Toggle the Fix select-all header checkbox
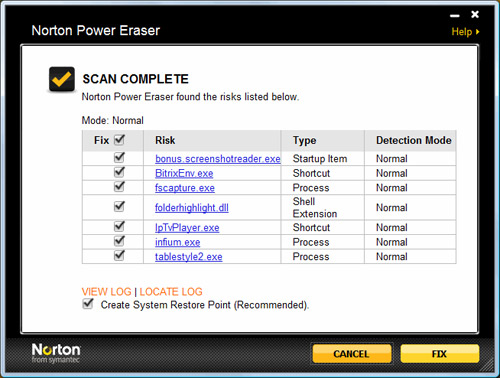 119,140
